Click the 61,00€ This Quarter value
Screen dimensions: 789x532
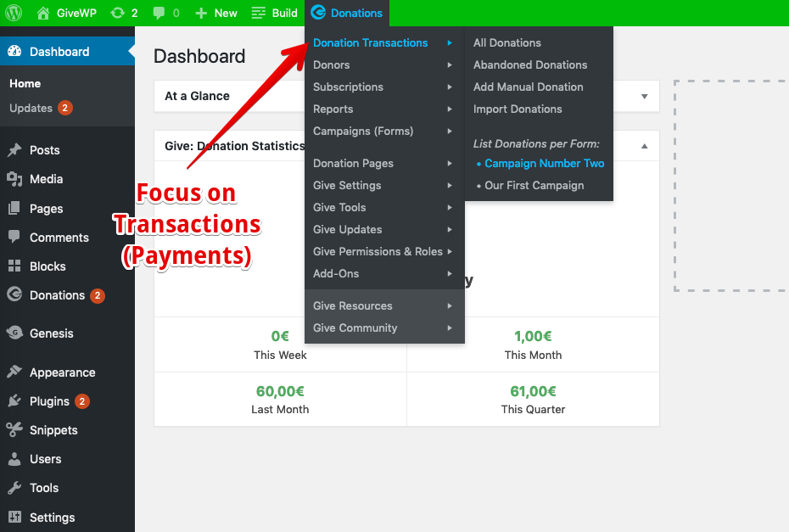pyautogui.click(x=534, y=391)
